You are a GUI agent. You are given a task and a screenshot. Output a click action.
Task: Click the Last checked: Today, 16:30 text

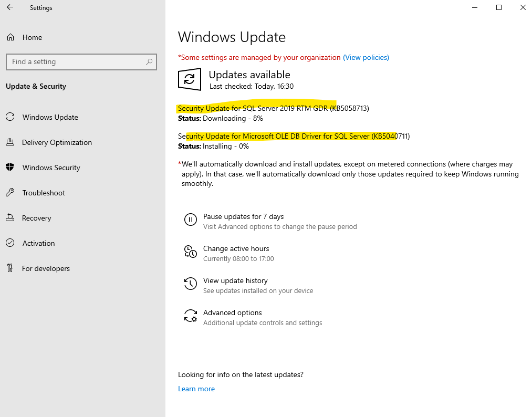click(252, 86)
